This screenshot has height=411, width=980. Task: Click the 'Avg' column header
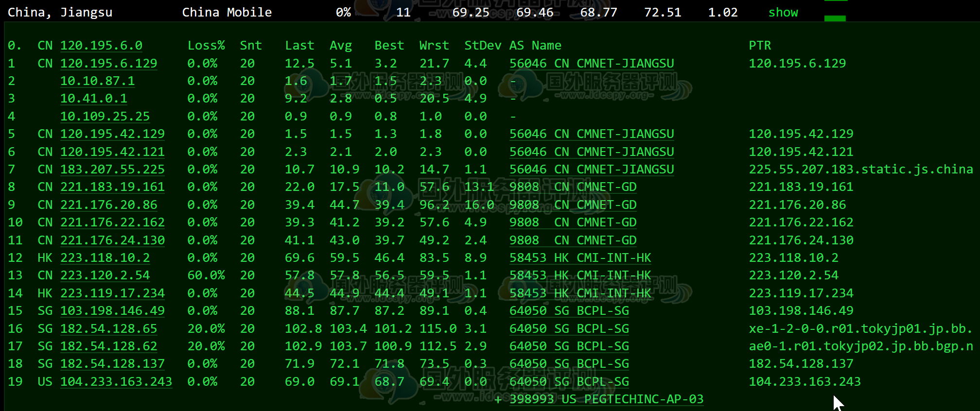(x=341, y=46)
